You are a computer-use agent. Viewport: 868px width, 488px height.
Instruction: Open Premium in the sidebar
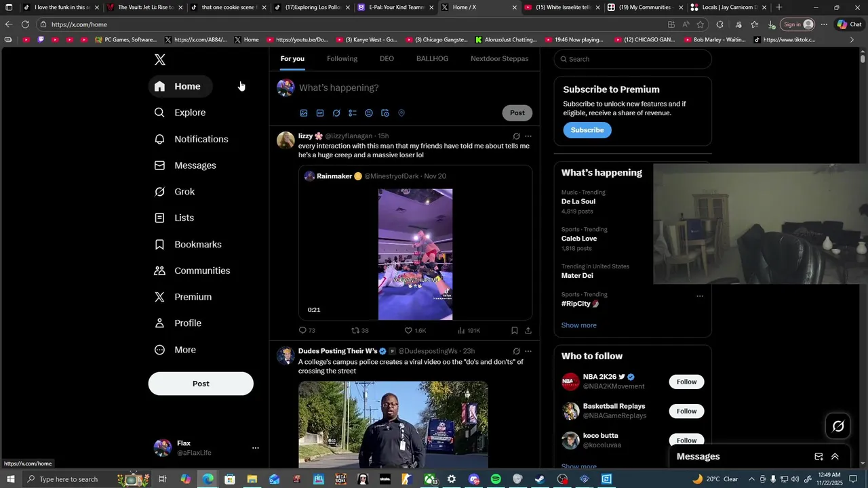(183, 297)
